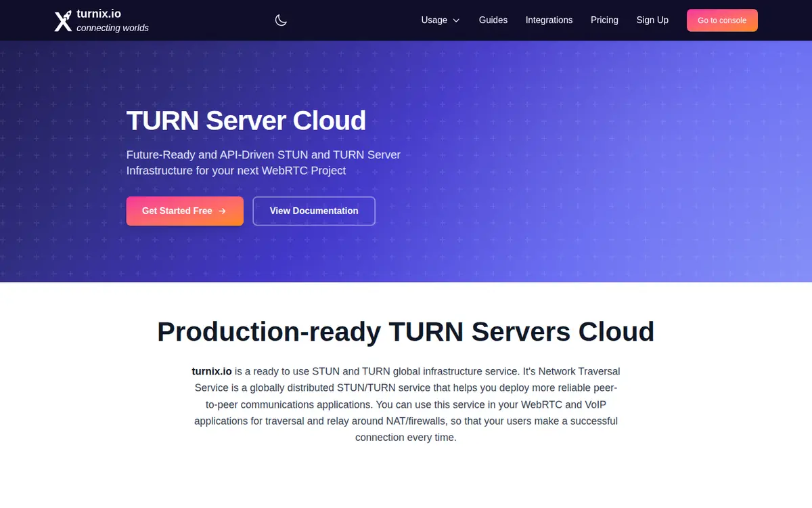
Task: Click the "Future-Ready and API-Driven" subtitle text
Action: 263,163
